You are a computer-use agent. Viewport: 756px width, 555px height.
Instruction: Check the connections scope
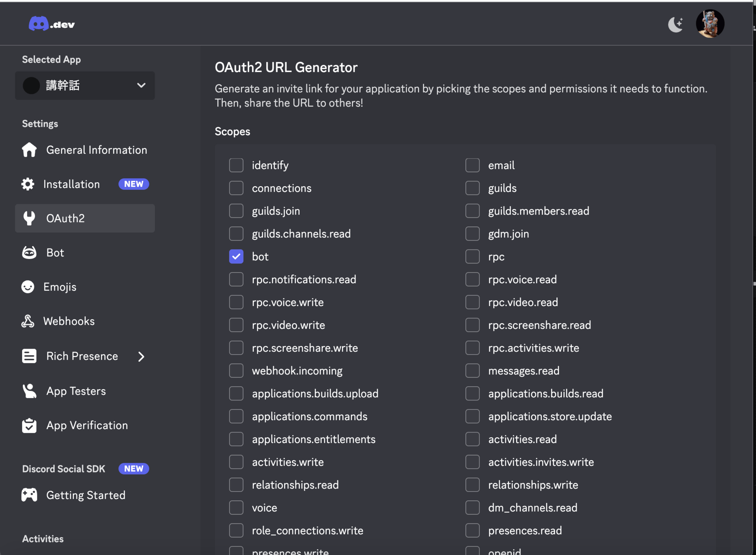pyautogui.click(x=236, y=188)
